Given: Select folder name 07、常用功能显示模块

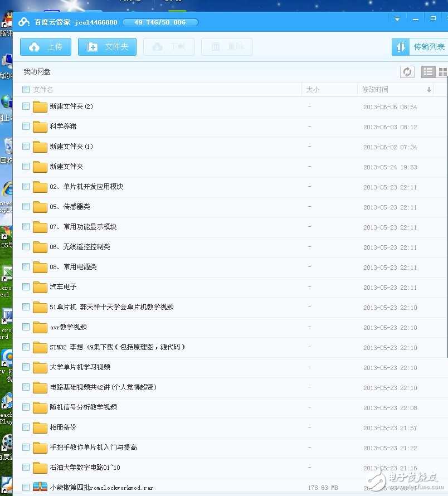Looking at the screenshot, I should pyautogui.click(x=83, y=226).
